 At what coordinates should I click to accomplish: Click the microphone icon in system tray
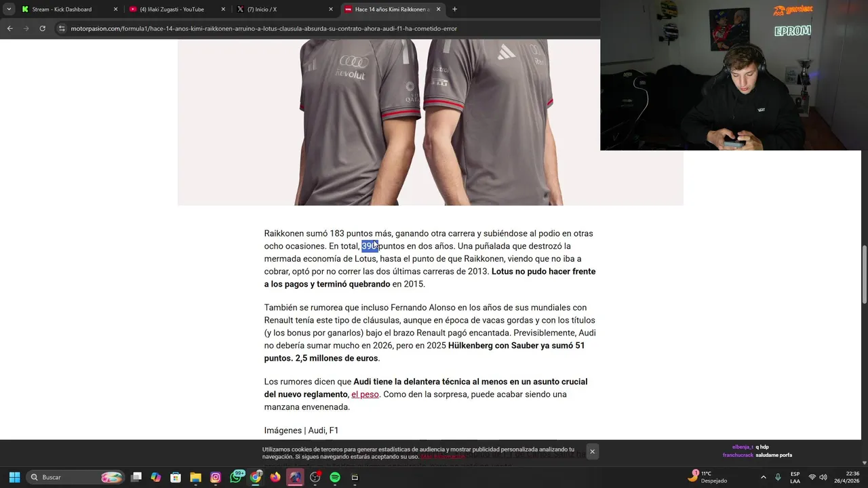coord(778,477)
